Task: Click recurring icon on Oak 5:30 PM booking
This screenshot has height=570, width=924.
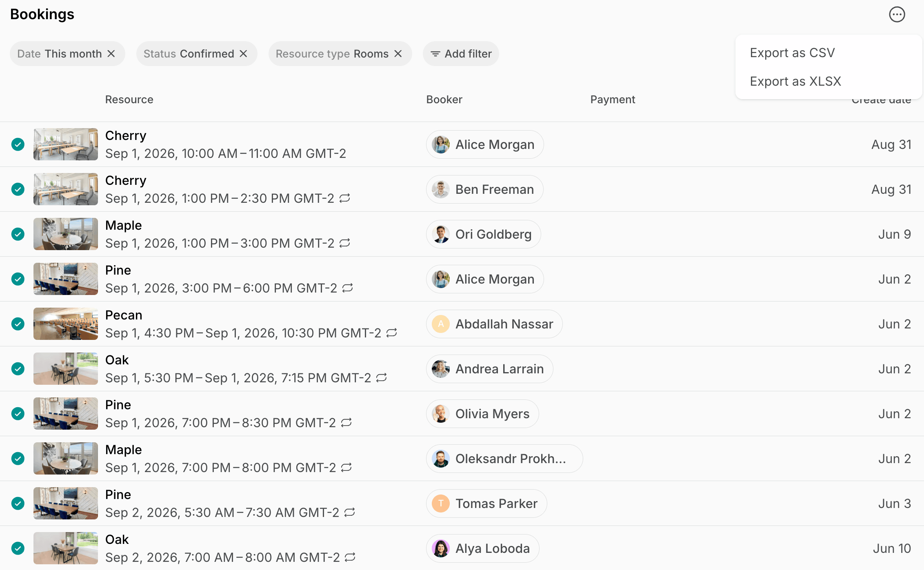Action: click(x=382, y=378)
